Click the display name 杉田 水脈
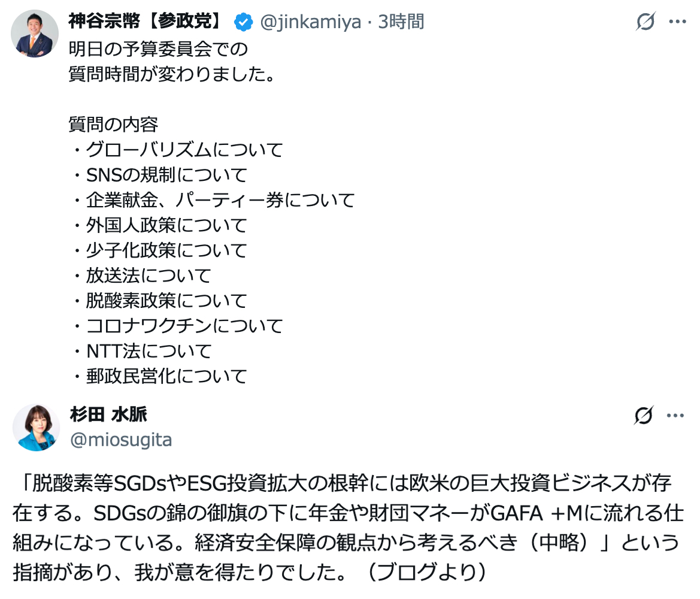 [108, 415]
